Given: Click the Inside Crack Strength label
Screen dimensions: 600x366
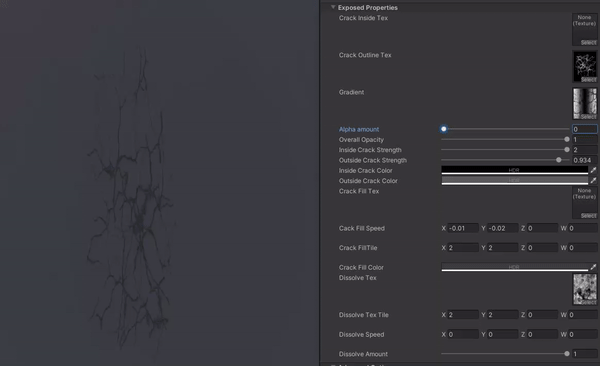Looking at the screenshot, I should pyautogui.click(x=370, y=150).
